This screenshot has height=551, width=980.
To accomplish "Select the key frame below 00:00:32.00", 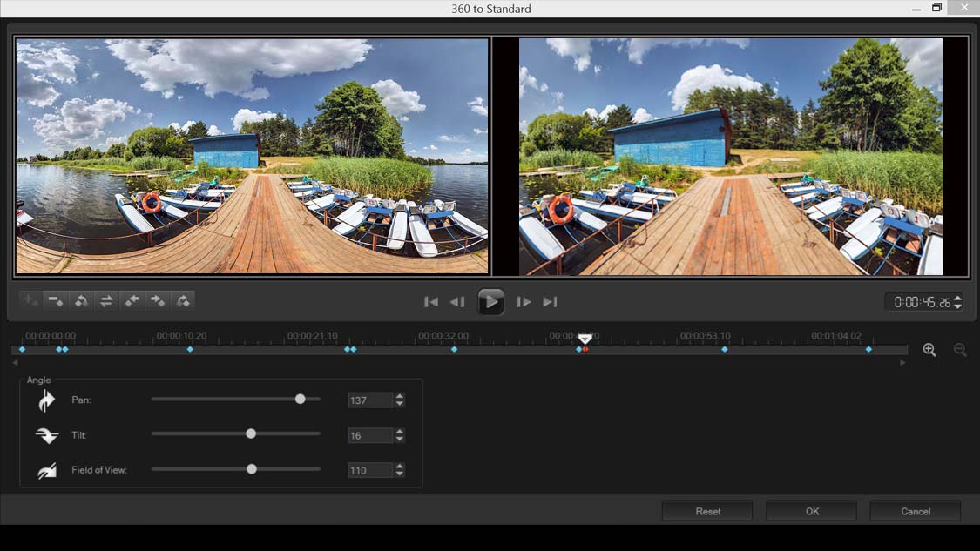I will coord(455,349).
